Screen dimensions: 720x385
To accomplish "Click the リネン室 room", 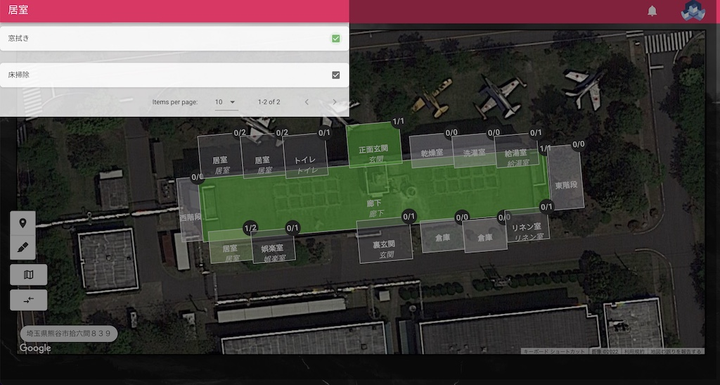I will point(527,226).
